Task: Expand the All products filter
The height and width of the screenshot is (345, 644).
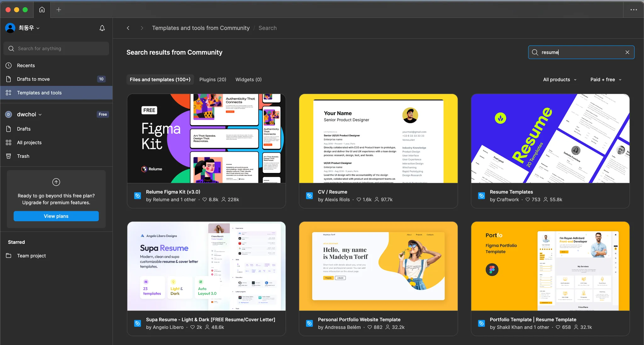Action: 559,79
